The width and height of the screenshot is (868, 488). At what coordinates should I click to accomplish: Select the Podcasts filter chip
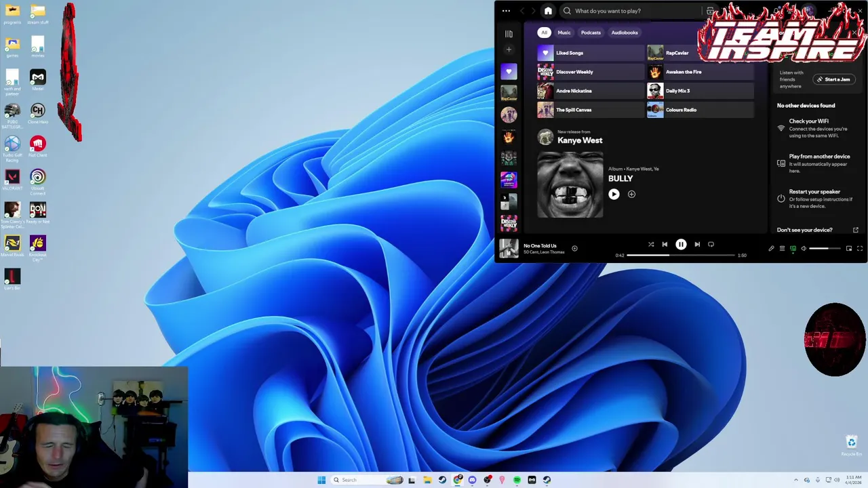click(591, 33)
